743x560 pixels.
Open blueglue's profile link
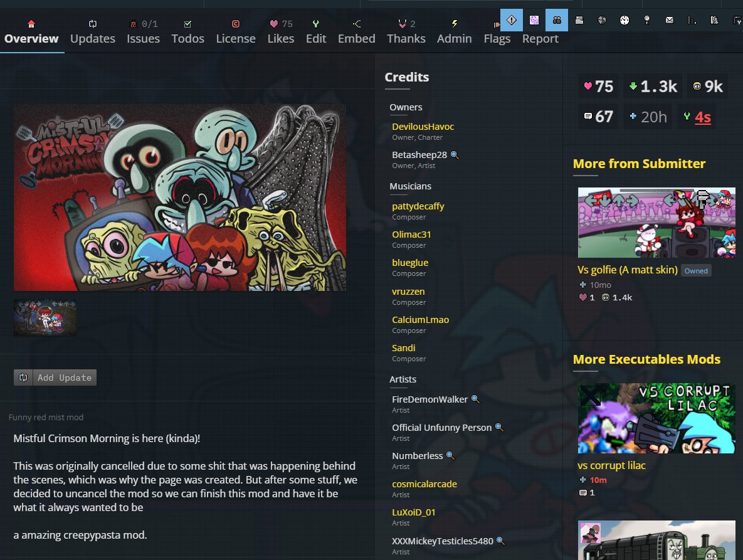[x=410, y=263]
